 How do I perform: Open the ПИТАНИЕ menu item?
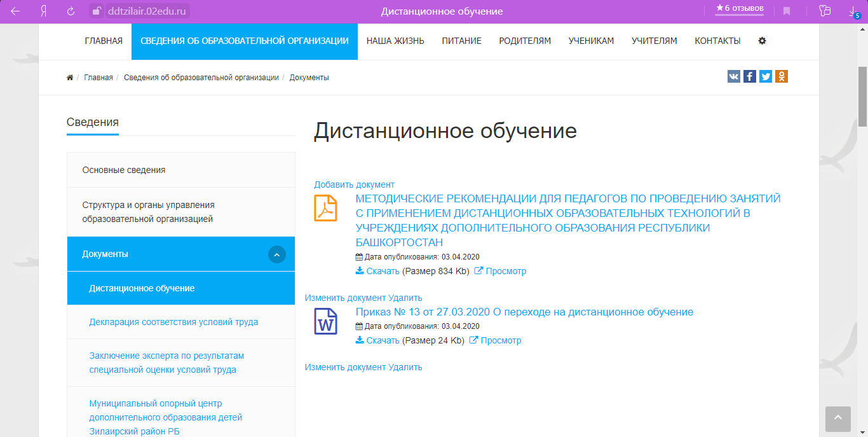click(461, 41)
